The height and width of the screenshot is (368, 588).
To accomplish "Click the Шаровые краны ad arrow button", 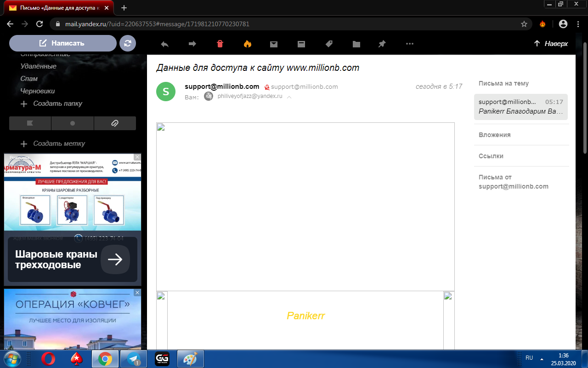I will point(115,259).
